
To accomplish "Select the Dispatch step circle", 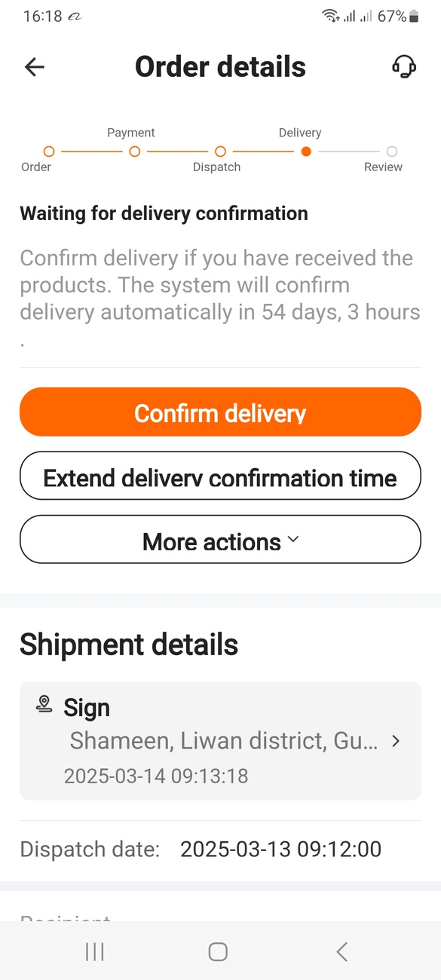I will tap(220, 152).
